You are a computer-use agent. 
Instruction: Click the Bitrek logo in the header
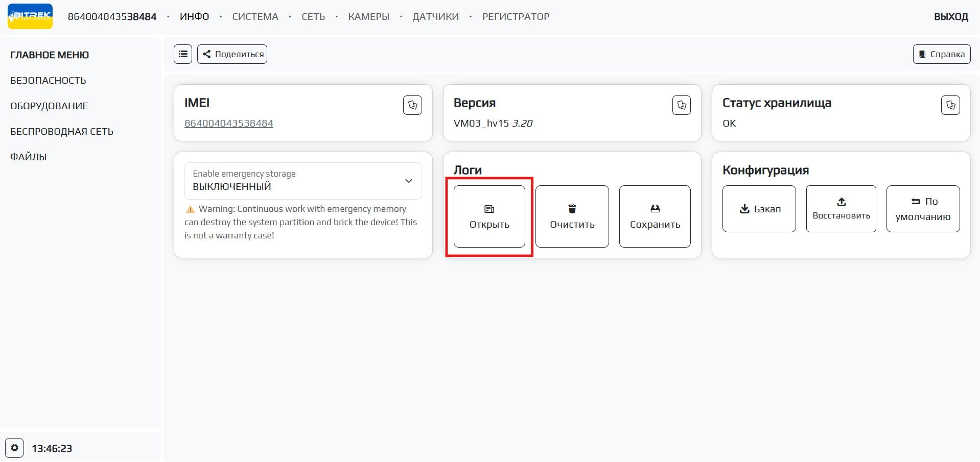(x=30, y=16)
